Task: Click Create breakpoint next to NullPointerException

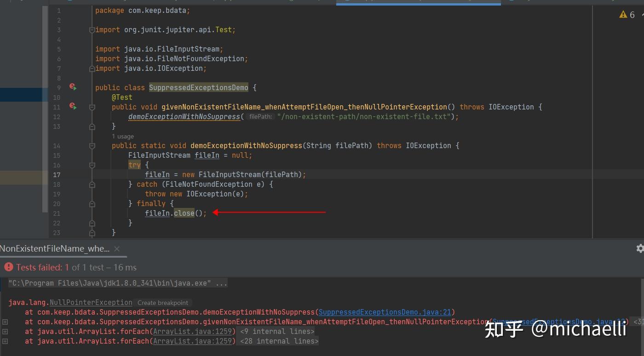Action: (x=163, y=303)
